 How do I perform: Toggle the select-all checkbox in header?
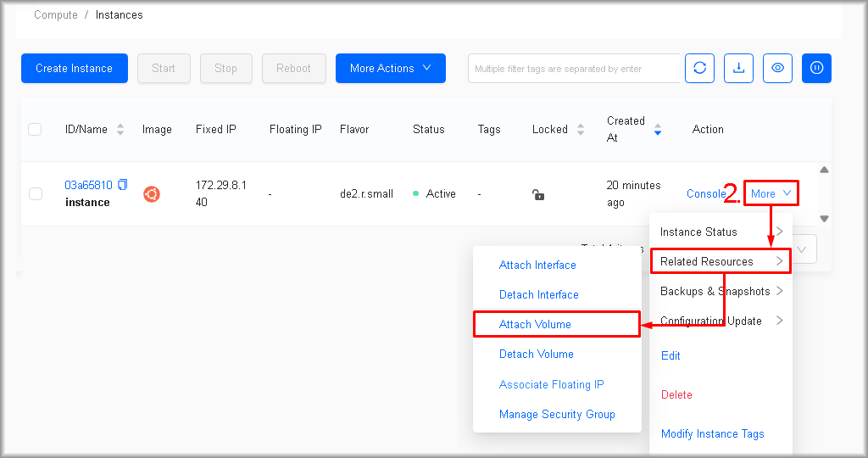35,130
